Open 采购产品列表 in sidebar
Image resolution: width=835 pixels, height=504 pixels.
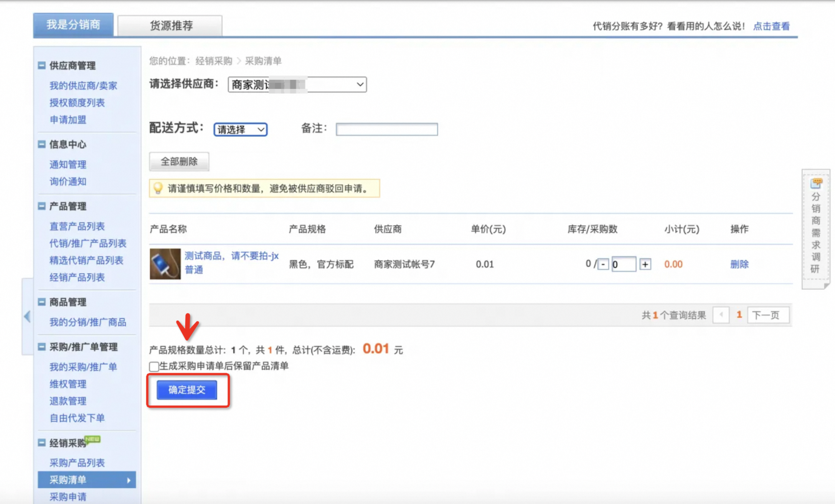point(77,463)
